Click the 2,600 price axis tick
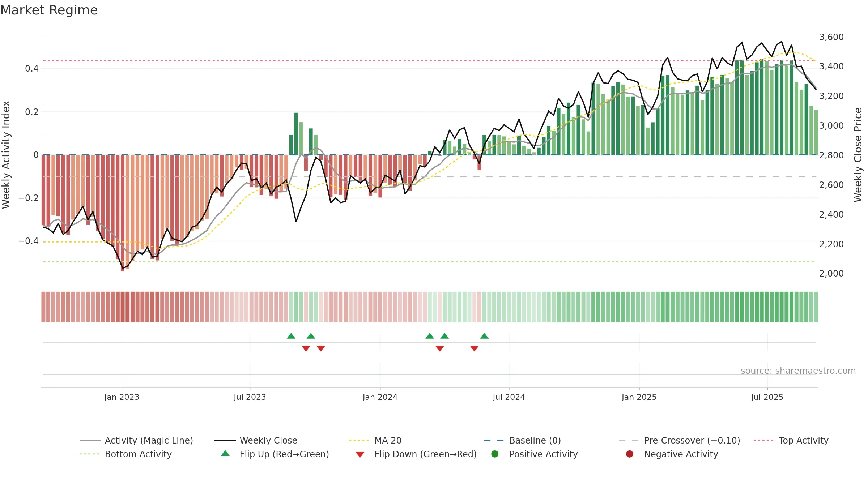This screenshot has height=488, width=868. click(x=831, y=185)
